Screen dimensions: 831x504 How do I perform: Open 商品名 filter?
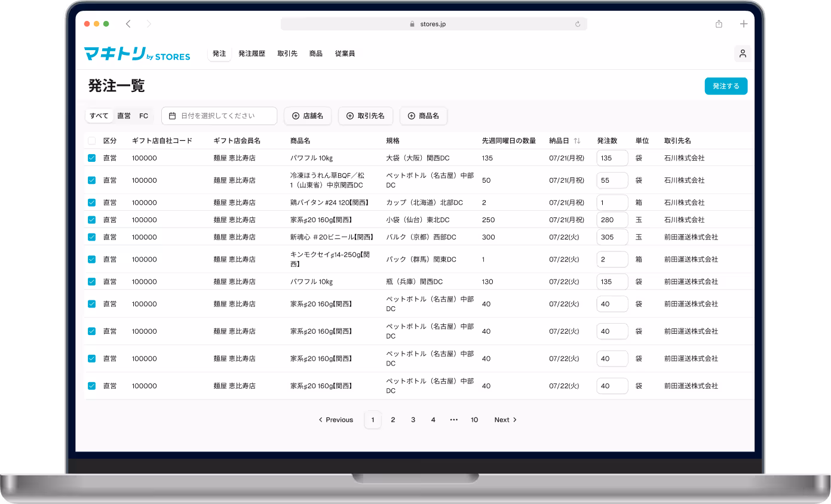[424, 116]
